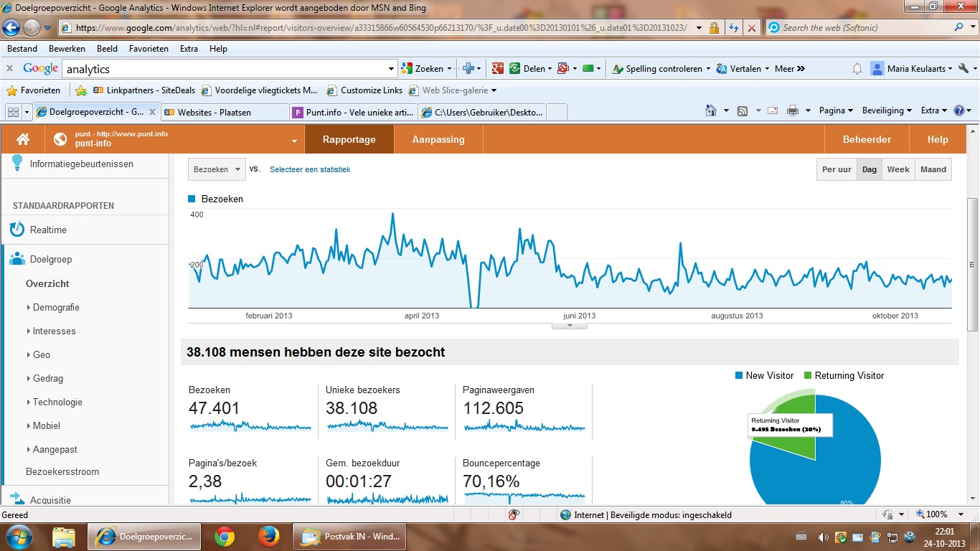Click the Windows Start button
This screenshot has height=551, width=980.
[19, 536]
